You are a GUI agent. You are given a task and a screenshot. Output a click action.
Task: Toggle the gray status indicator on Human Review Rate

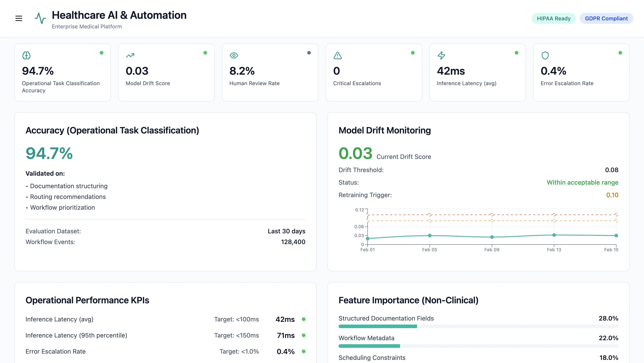309,53
